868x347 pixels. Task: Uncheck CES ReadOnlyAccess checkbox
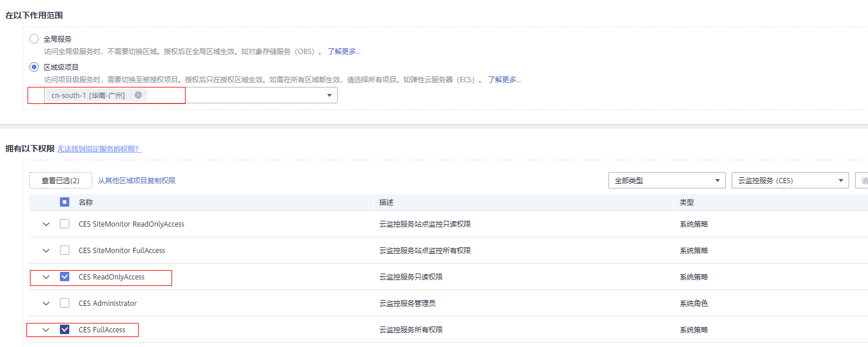[x=65, y=277]
